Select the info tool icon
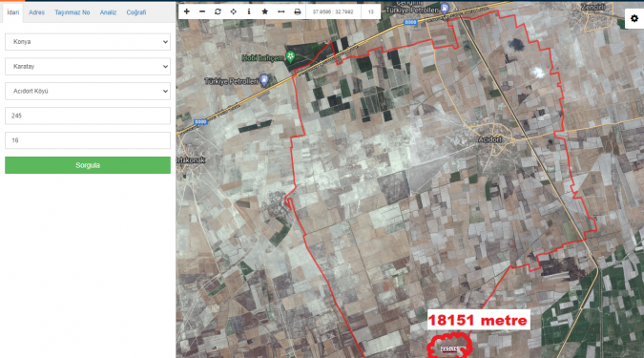Screen dimensions: 644x358 (x=249, y=11)
